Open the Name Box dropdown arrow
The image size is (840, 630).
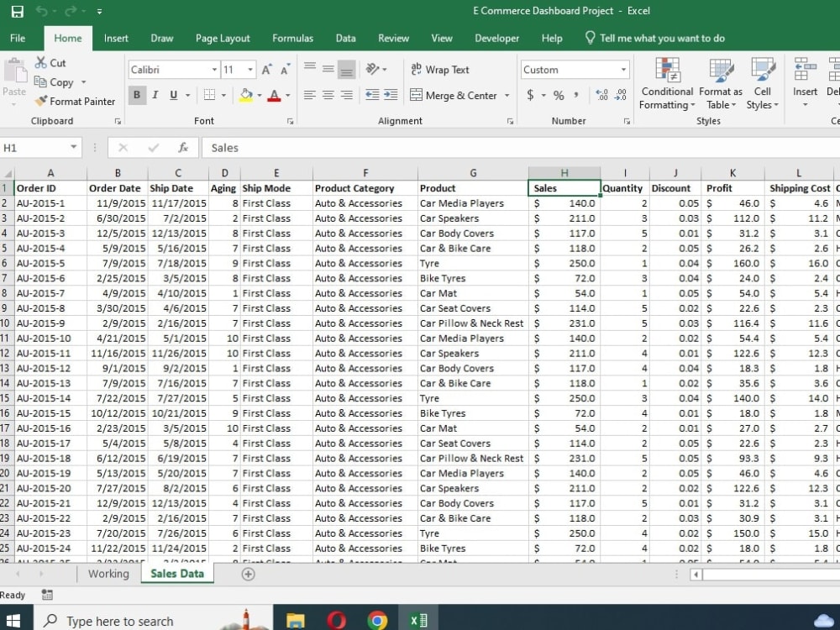pyautogui.click(x=74, y=148)
